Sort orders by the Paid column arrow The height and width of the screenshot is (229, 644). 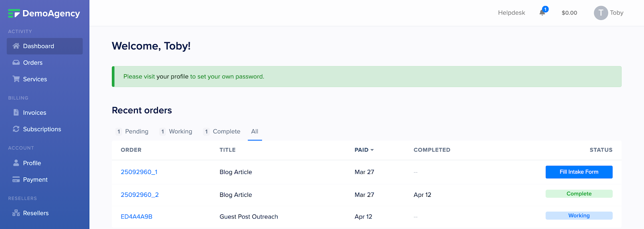pos(372,150)
